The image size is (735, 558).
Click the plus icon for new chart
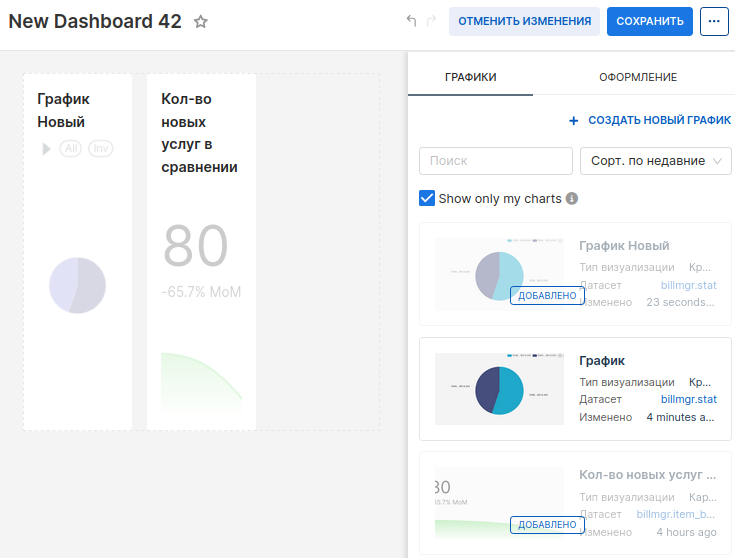(x=573, y=120)
